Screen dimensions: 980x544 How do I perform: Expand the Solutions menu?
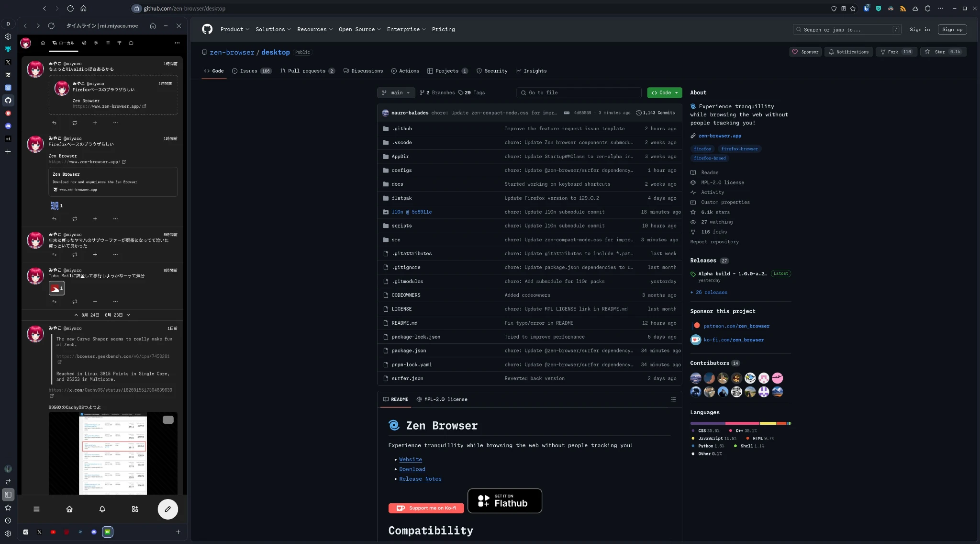(x=273, y=30)
